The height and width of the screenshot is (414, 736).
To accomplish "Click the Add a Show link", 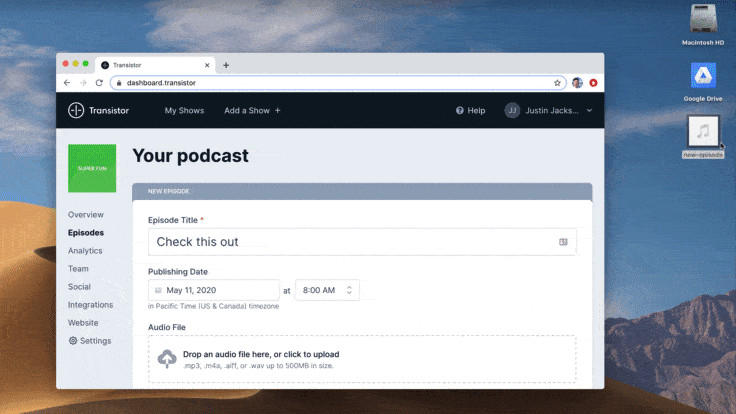I will pos(252,110).
